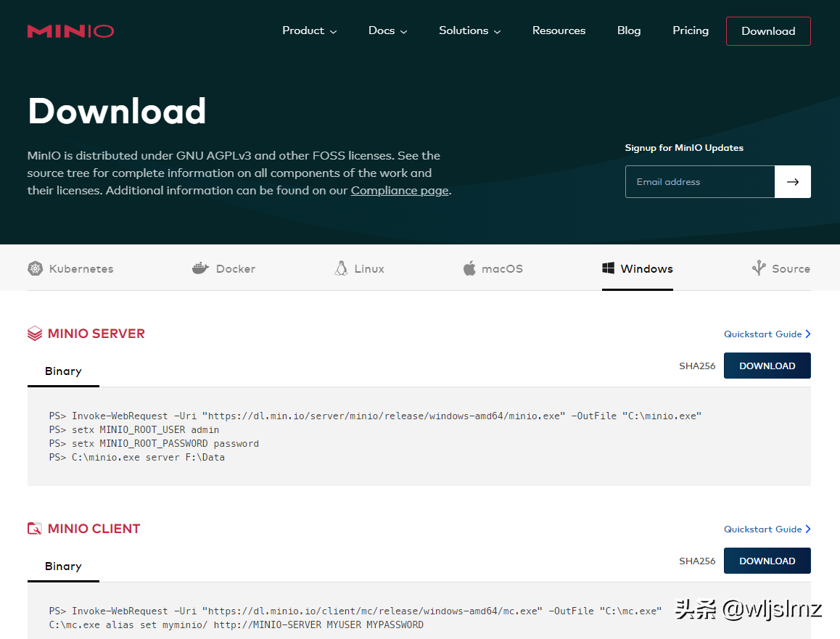Focus the Email address input field

[700, 182]
